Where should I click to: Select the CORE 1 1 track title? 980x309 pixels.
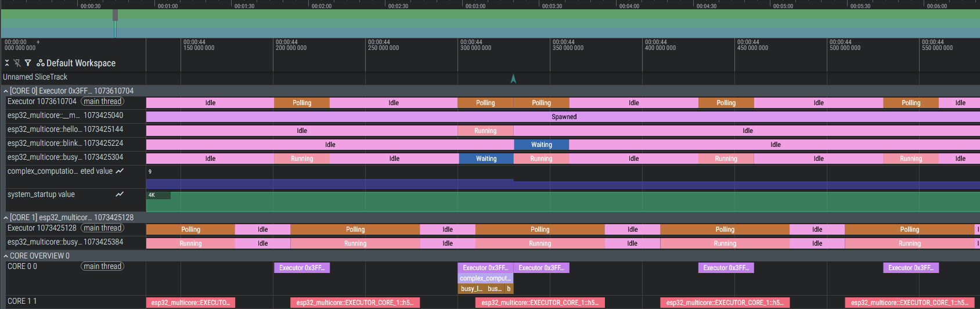coord(22,301)
